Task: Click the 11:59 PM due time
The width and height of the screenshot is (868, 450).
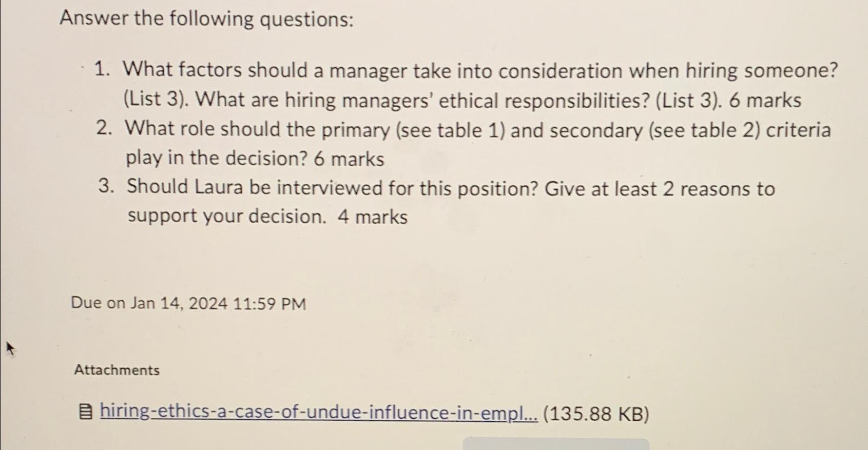Action: [269, 304]
